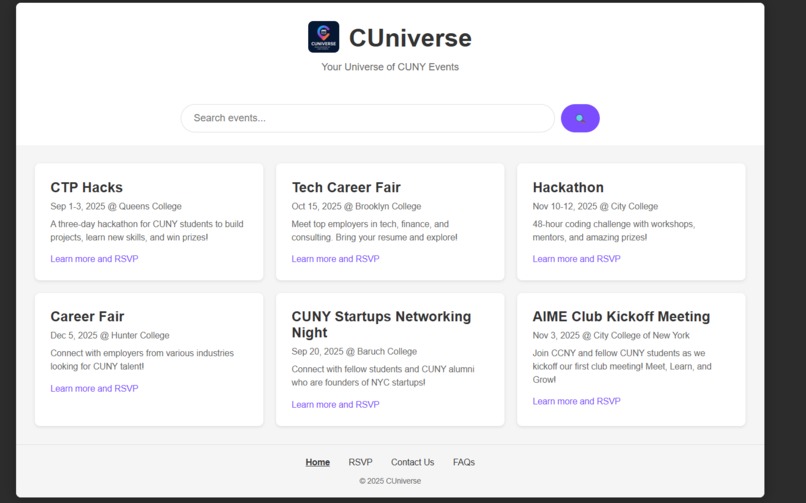Image resolution: width=806 pixels, height=503 pixels.
Task: Click the '© 2025 CUniverse' copyright text
Action: 390,481
